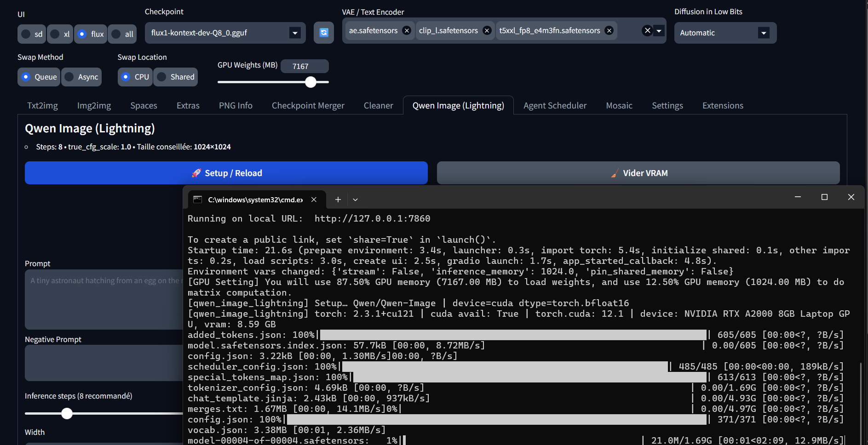Click into the Negative Prompt box

[x=104, y=363]
